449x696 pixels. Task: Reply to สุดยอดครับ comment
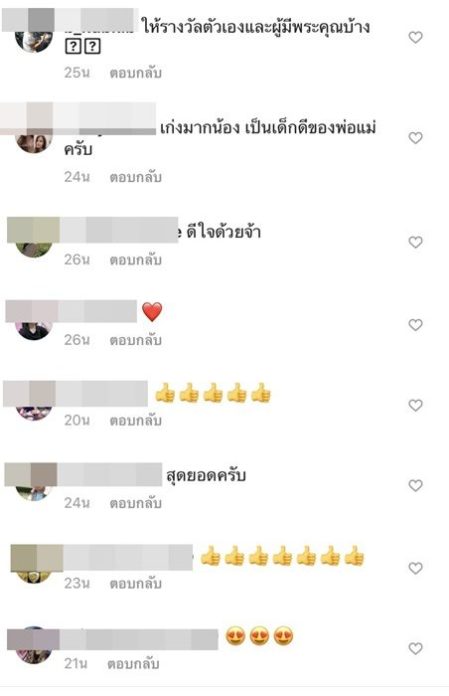pos(135,503)
